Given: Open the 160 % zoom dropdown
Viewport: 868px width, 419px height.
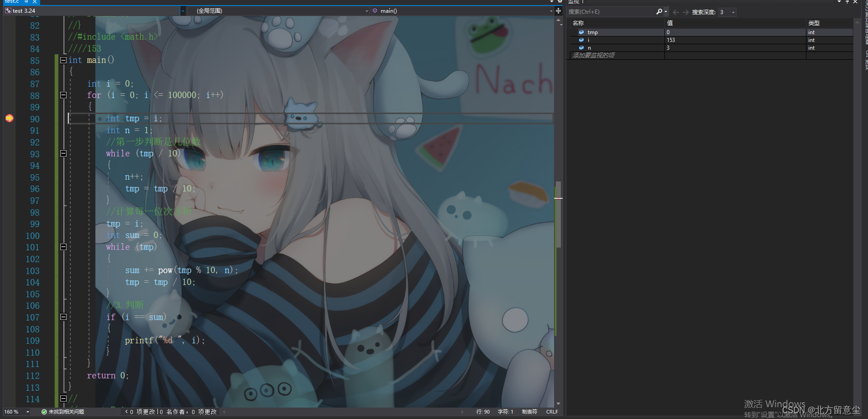Looking at the screenshot, I should (28, 412).
